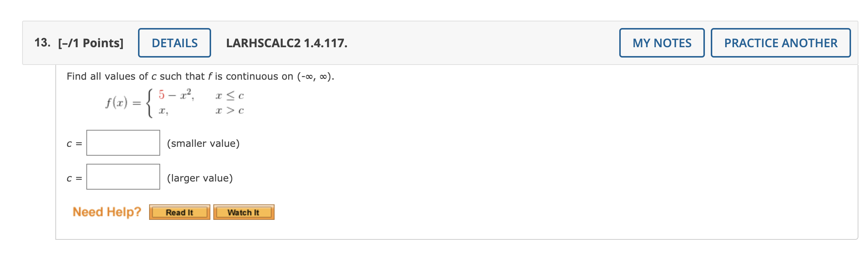This screenshot has width=868, height=256.
Task: Click the c = label above smaller value box
Action: tap(74, 144)
